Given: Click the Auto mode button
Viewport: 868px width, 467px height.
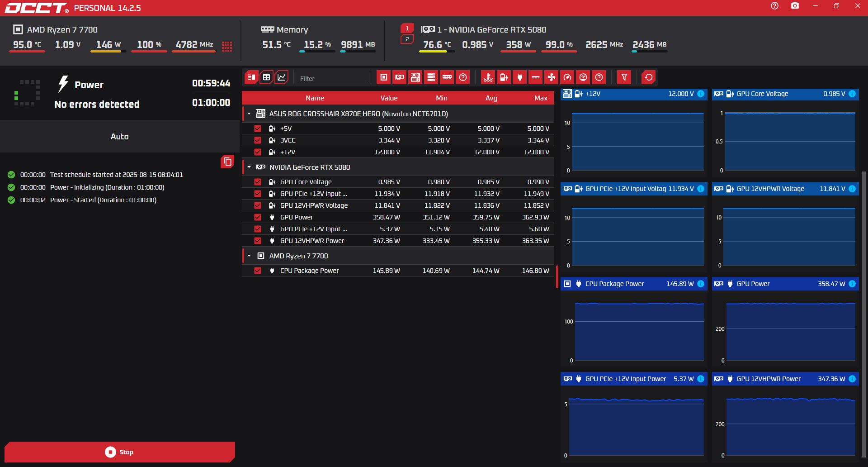Looking at the screenshot, I should (120, 136).
